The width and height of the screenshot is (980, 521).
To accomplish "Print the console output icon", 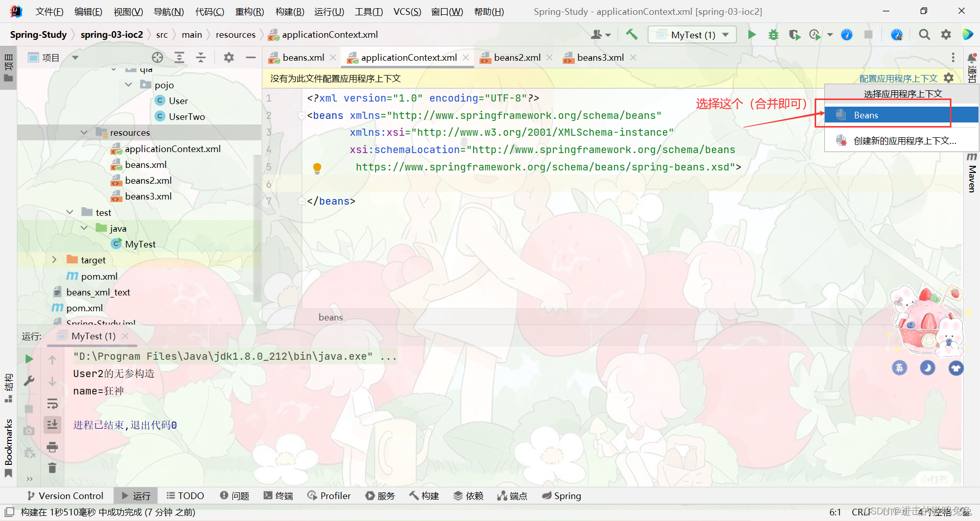I will pos(52,448).
